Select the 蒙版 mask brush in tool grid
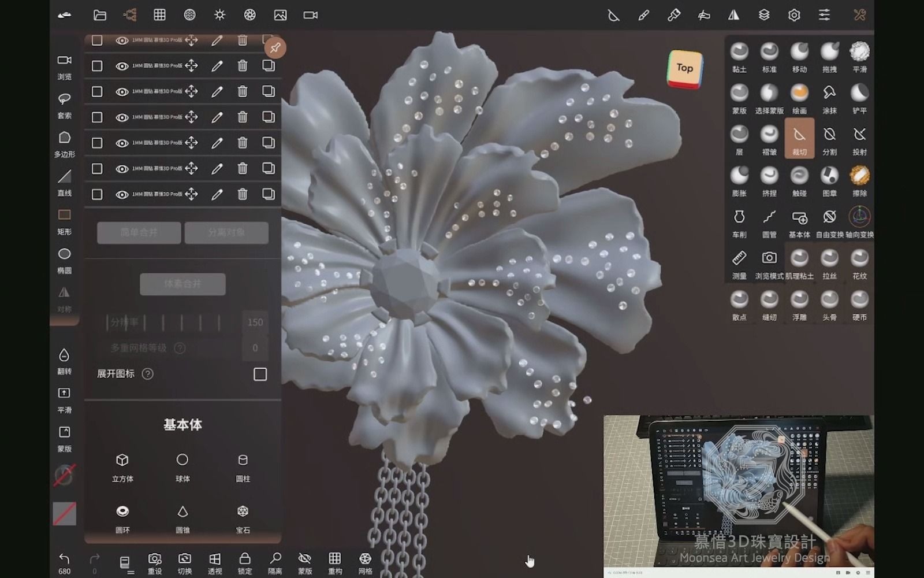This screenshot has width=924, height=578. (x=739, y=98)
